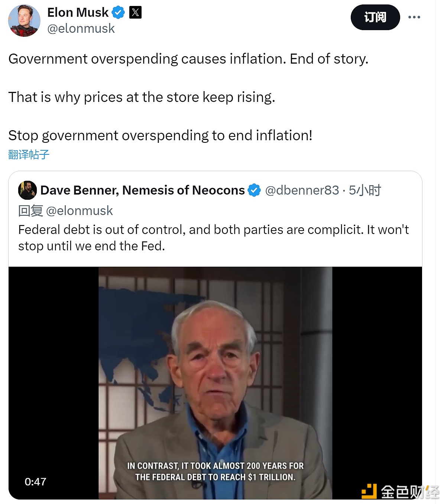Click the "Government overspending causes inflation" tweet line
The width and height of the screenshot is (444, 504).
(x=188, y=59)
